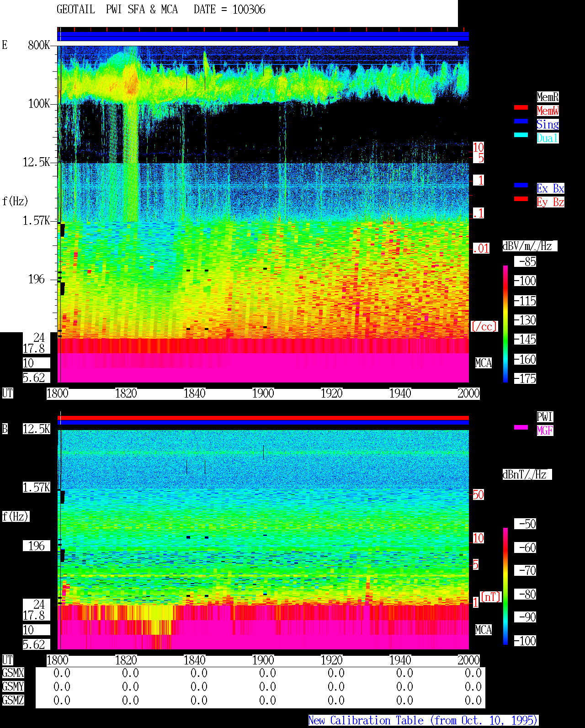Click the 12.5K label on E panel

pyautogui.click(x=37, y=162)
